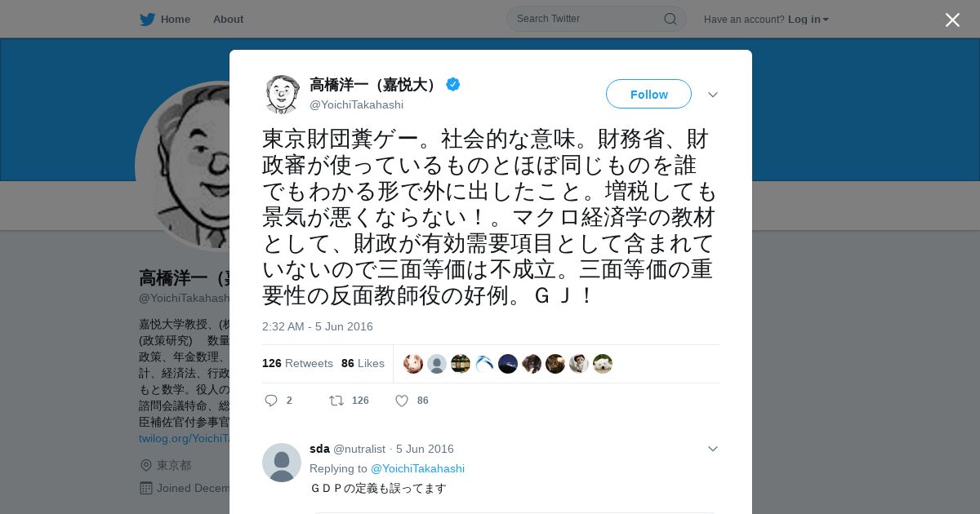Open the Log in dropdown
The height and width of the screenshot is (514, 980).
808,20
